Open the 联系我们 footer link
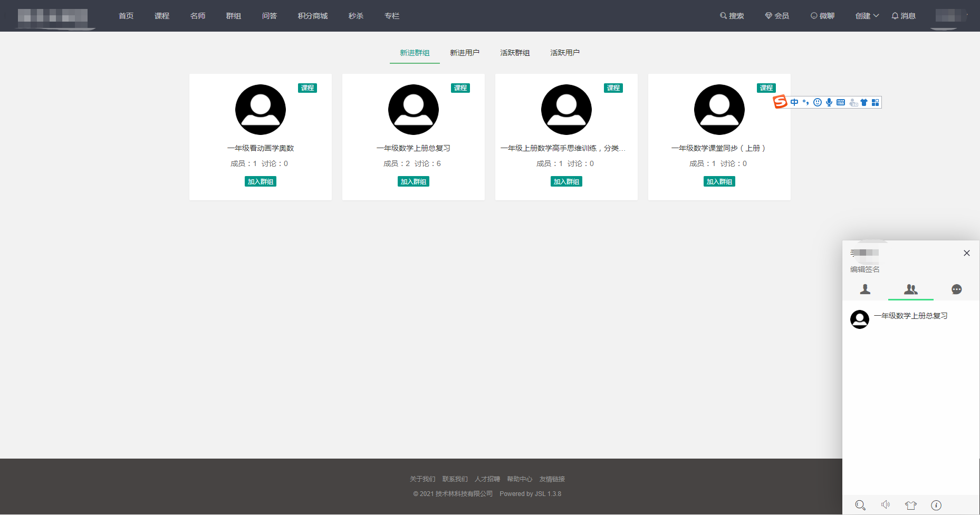This screenshot has height=515, width=980. [455, 479]
